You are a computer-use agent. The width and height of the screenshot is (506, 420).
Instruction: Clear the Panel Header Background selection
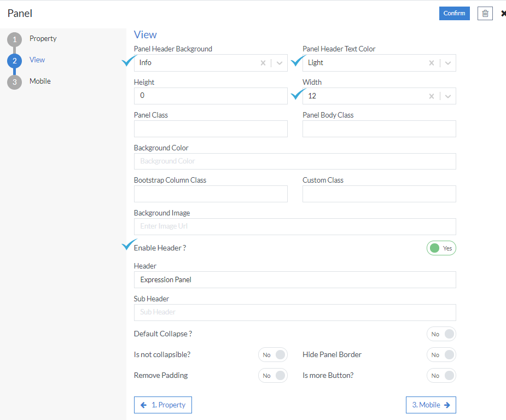(x=263, y=63)
